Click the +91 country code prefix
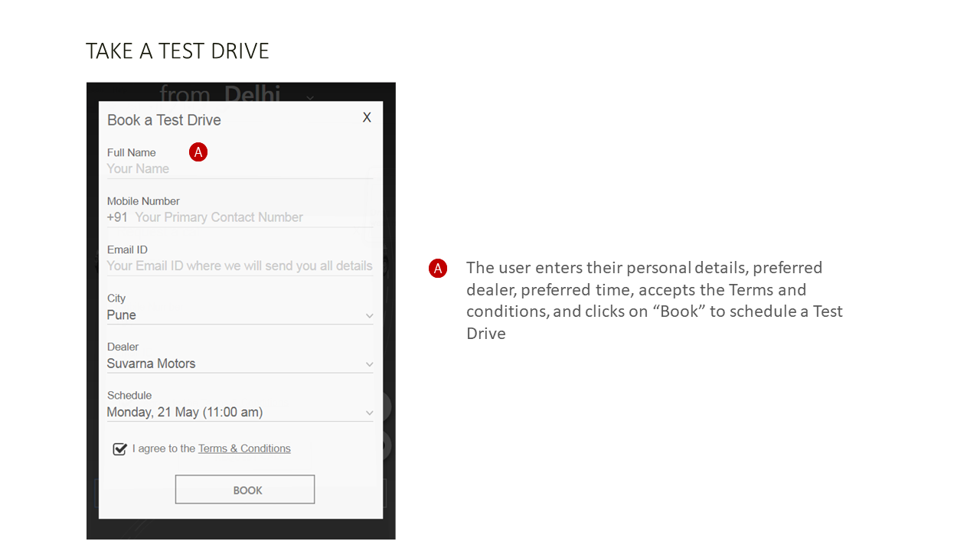 (x=117, y=217)
